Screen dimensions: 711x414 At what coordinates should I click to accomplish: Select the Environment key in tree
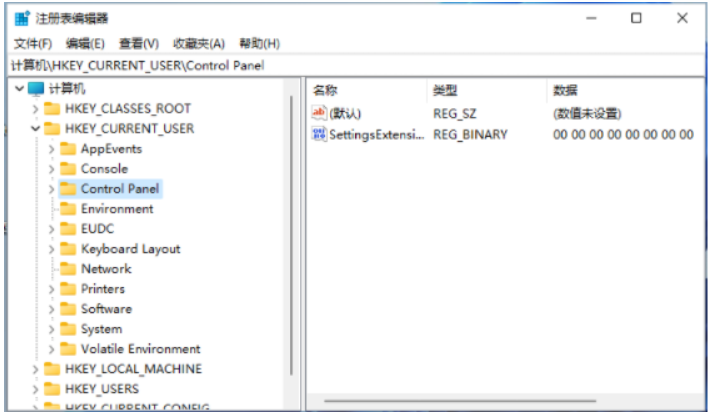pos(117,208)
